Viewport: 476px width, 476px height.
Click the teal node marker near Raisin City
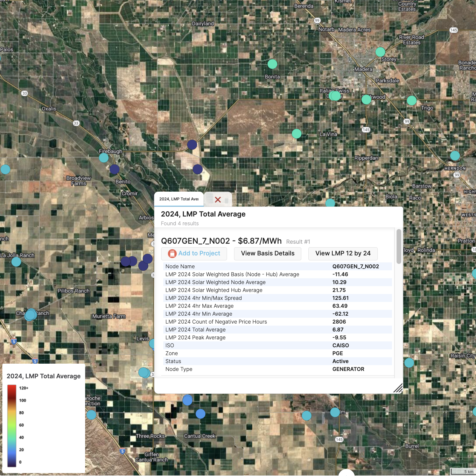click(x=409, y=363)
